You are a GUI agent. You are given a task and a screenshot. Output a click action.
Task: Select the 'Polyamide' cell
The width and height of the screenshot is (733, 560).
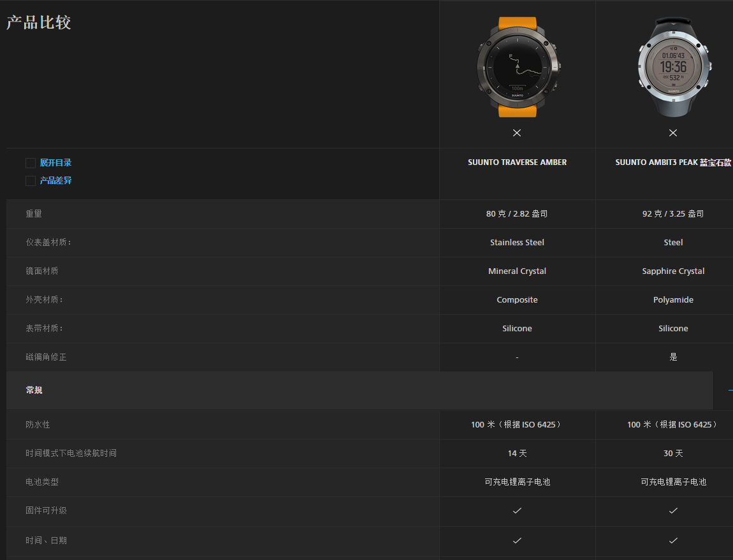(x=673, y=299)
